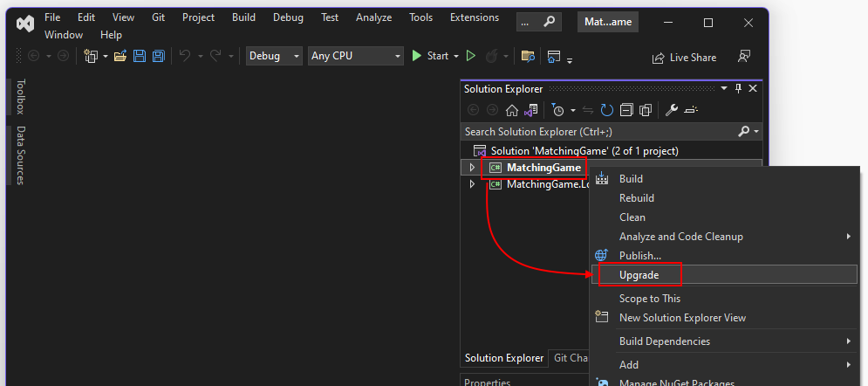Click the Navigate Forward toolbar icon
868x386 pixels.
[63, 56]
